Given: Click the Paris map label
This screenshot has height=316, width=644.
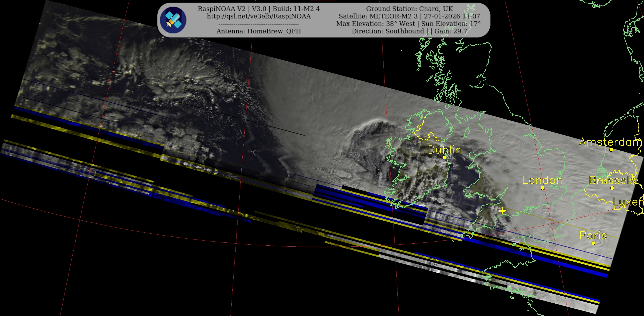Looking at the screenshot, I should coord(593,235).
